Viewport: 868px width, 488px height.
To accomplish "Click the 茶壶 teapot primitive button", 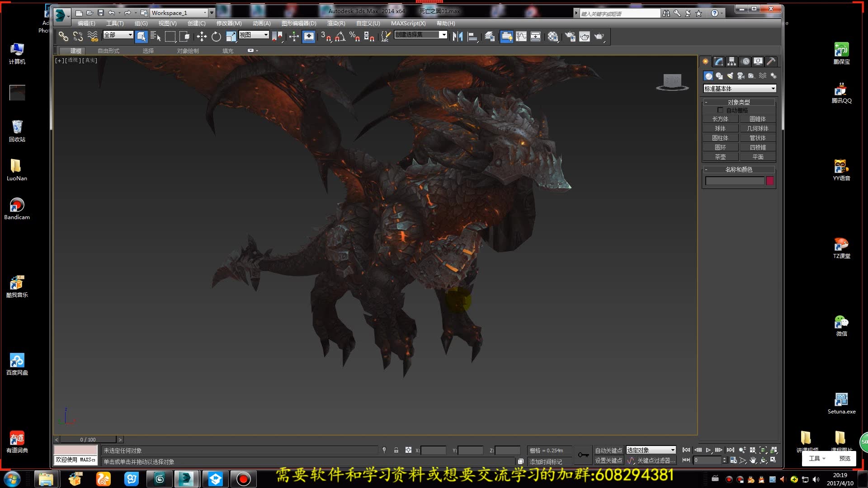I will [x=720, y=157].
